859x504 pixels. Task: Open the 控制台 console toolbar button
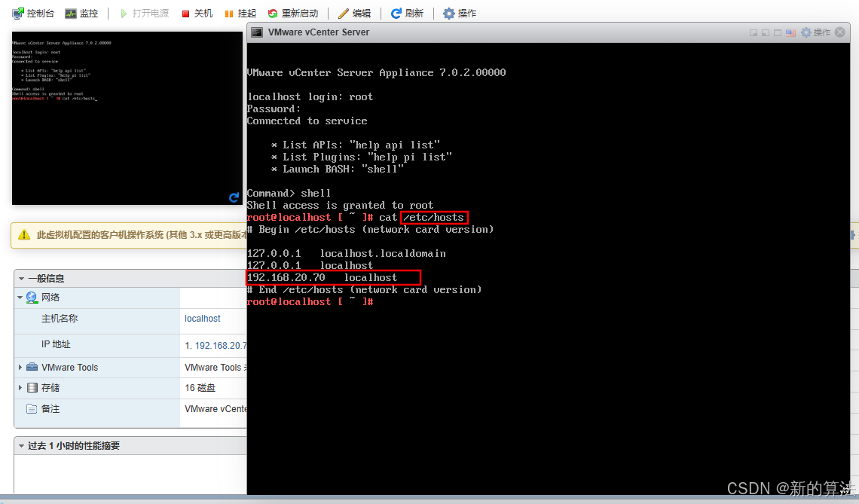33,13
